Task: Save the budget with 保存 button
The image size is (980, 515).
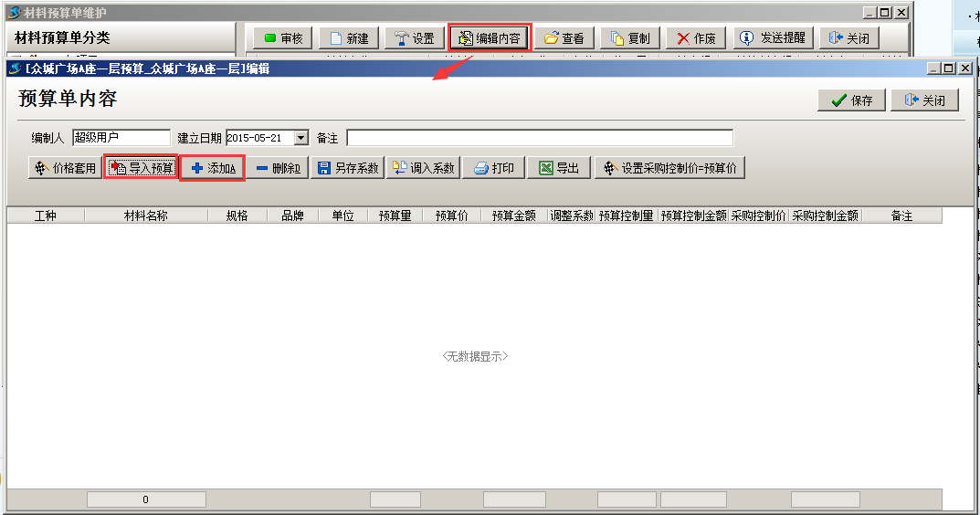Action: (x=851, y=100)
